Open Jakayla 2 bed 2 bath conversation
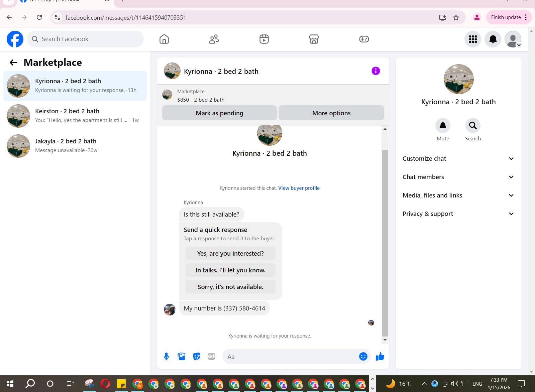The height and width of the screenshot is (392, 535). (x=75, y=146)
